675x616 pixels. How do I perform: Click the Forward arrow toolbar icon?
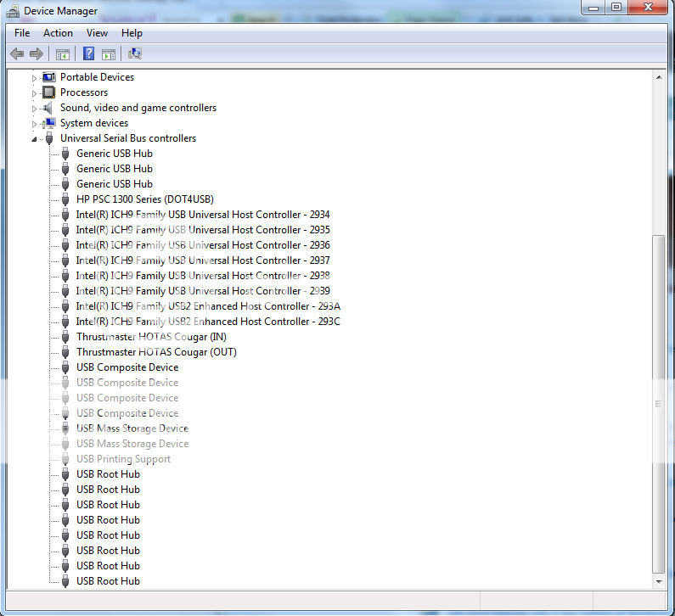tap(37, 54)
